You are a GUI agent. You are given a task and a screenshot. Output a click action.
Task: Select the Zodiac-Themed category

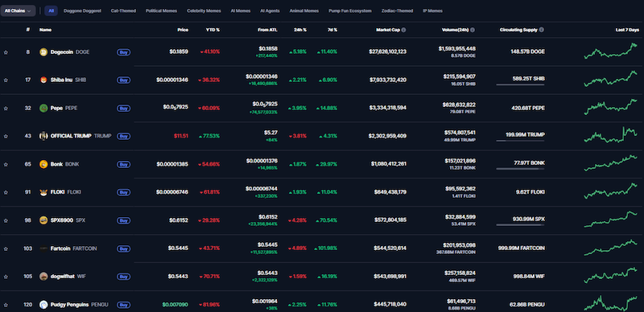(397, 11)
